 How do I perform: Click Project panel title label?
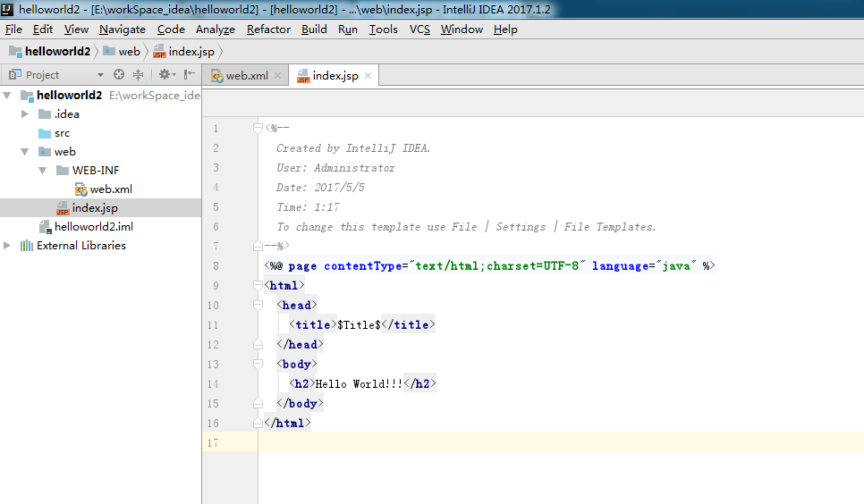point(42,75)
